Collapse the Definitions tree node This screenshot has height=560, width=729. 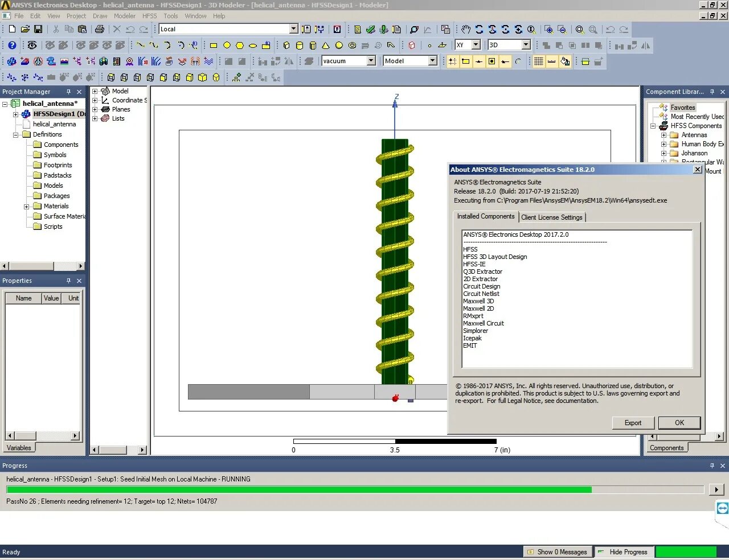click(15, 135)
